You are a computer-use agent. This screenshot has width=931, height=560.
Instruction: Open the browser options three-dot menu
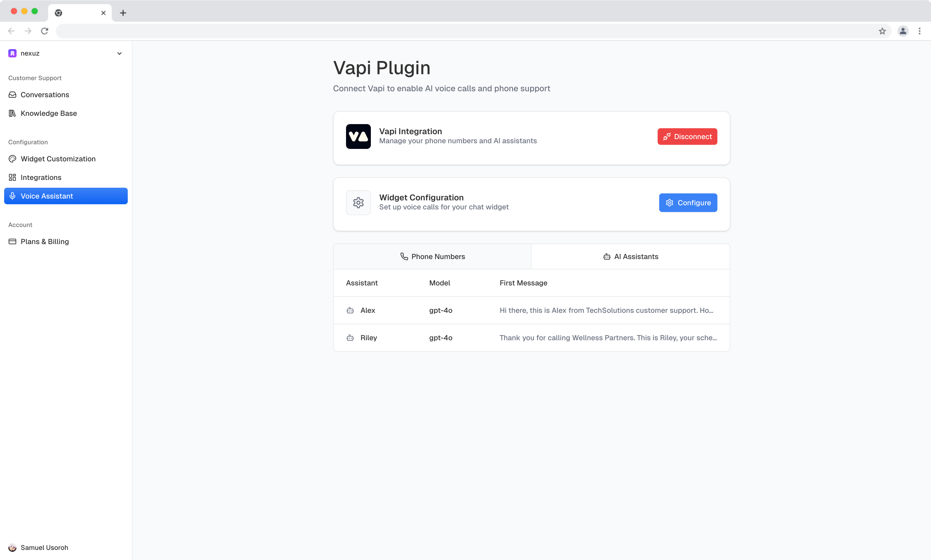(920, 31)
